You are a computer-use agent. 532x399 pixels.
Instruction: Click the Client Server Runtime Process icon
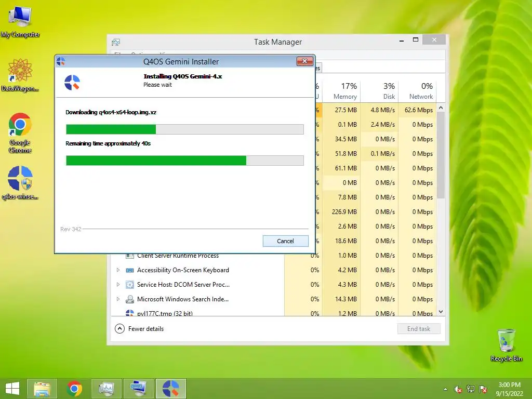pos(129,256)
